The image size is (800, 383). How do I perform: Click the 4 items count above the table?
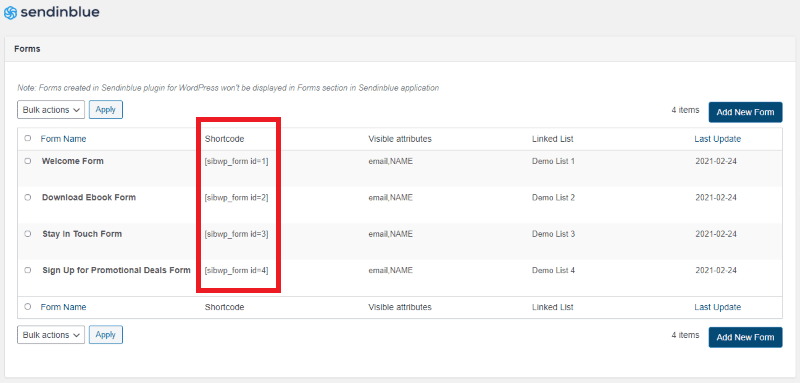click(x=685, y=110)
